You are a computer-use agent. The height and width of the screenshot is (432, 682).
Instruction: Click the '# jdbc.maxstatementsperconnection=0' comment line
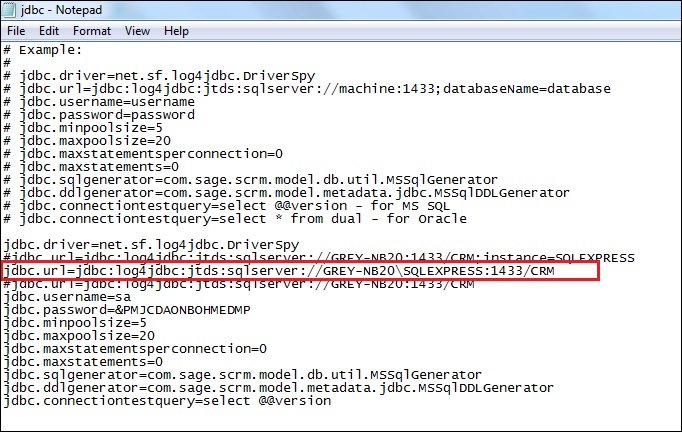tap(143, 154)
